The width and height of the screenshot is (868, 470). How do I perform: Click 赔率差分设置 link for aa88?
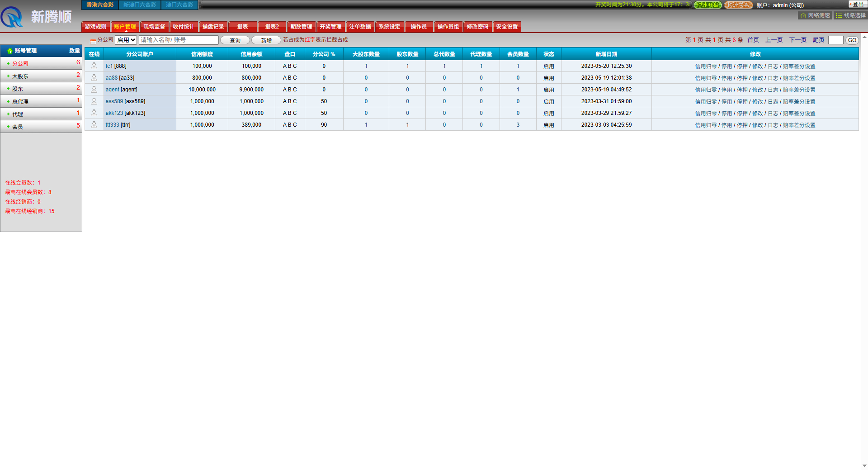point(799,78)
